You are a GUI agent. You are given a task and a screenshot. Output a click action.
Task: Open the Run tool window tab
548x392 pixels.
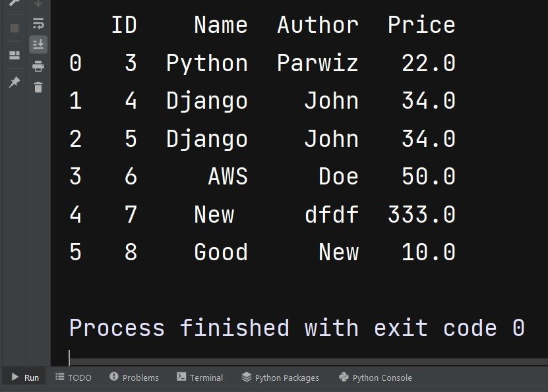click(24, 378)
